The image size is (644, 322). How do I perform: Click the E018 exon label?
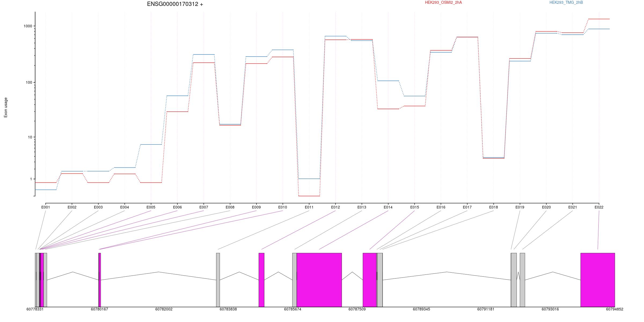pos(493,207)
